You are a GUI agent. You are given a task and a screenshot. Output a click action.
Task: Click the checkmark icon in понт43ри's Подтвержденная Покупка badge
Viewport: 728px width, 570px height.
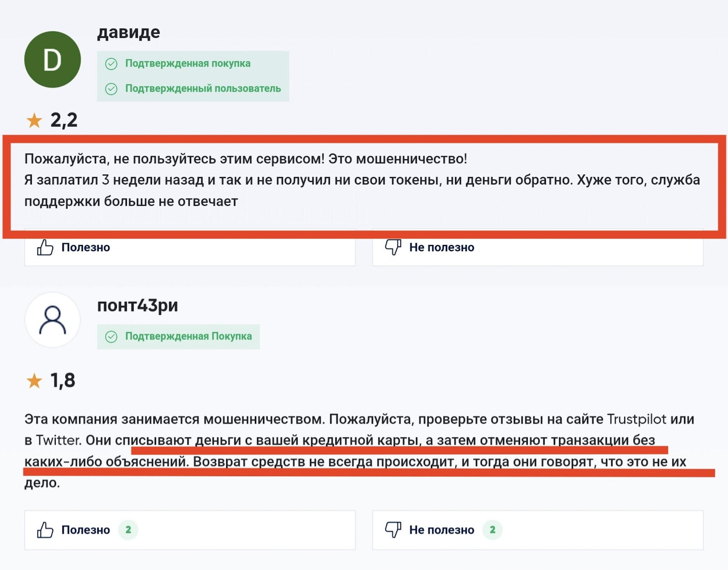[111, 337]
